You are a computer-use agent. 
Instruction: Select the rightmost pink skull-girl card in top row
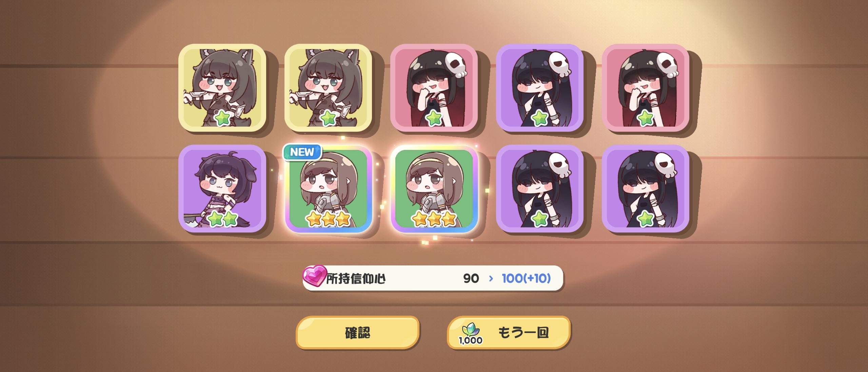pos(646,88)
